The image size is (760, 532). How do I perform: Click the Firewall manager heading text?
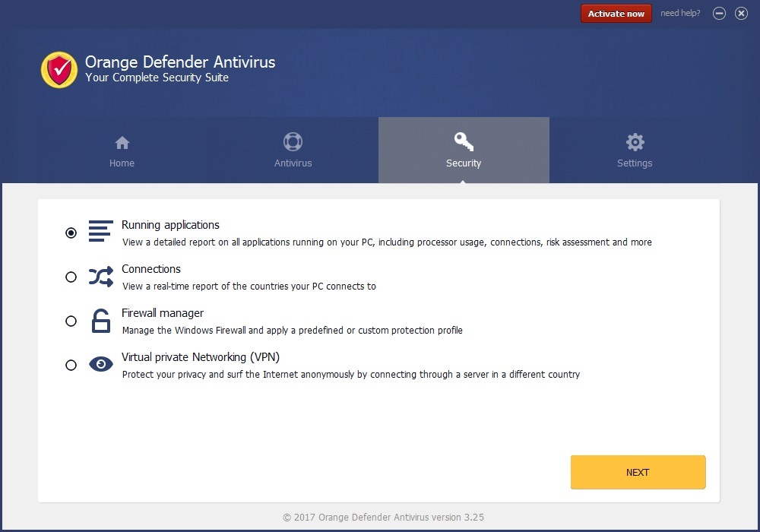[x=163, y=313]
